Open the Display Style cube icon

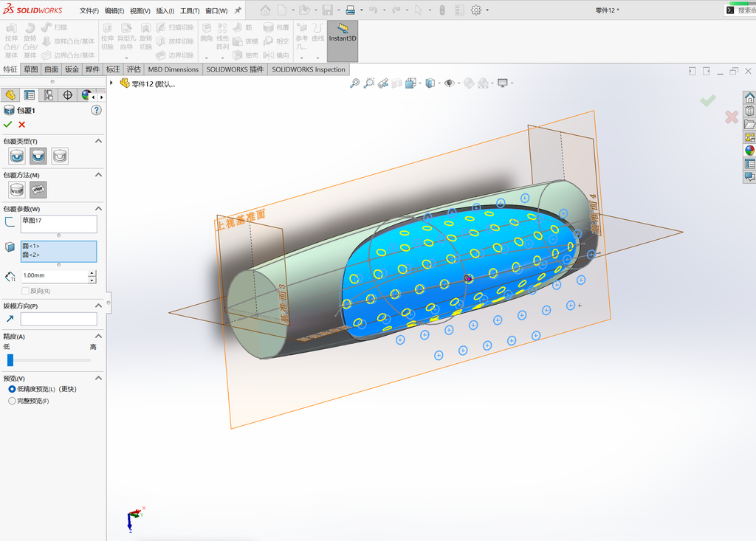pyautogui.click(x=430, y=83)
